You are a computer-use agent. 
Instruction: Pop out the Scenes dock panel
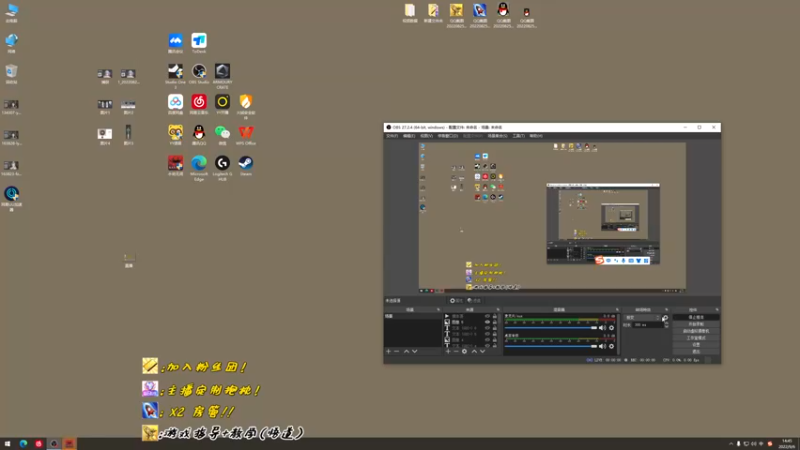[438, 310]
